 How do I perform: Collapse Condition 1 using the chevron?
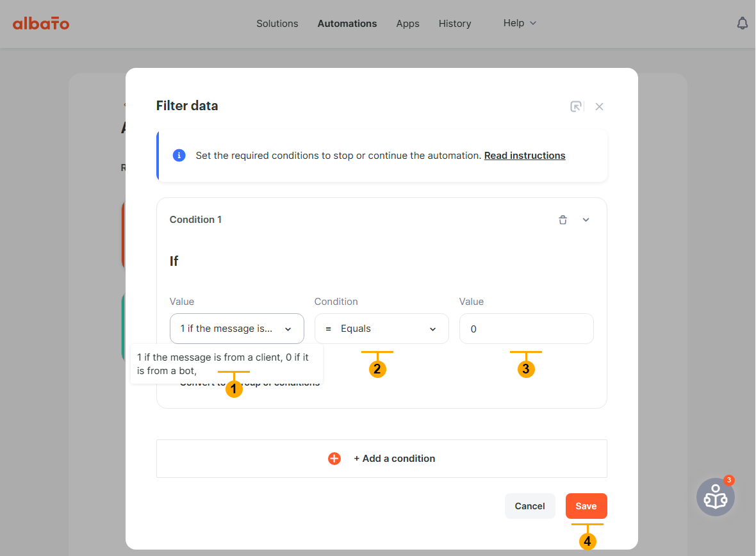coord(586,220)
